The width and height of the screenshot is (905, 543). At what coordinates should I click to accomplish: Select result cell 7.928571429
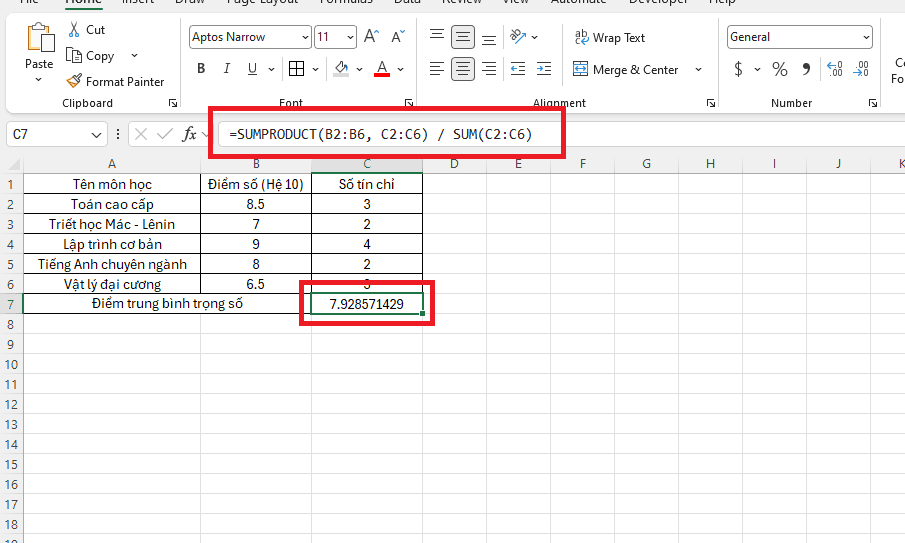point(367,304)
